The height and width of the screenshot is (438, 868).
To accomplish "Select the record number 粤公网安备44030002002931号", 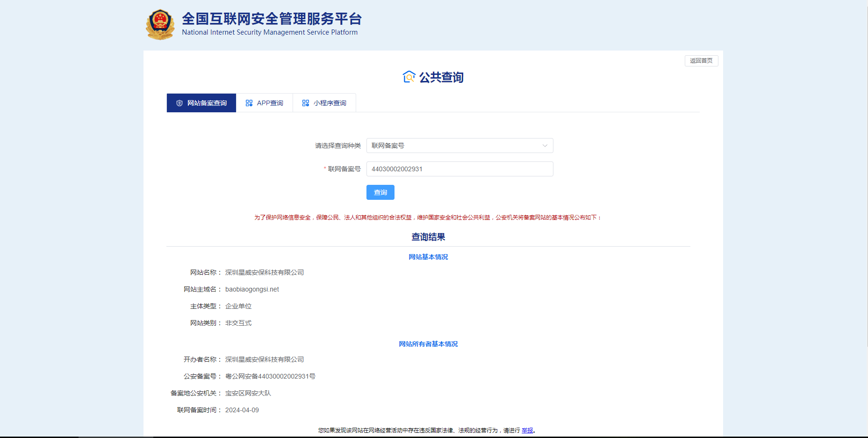I will (270, 376).
